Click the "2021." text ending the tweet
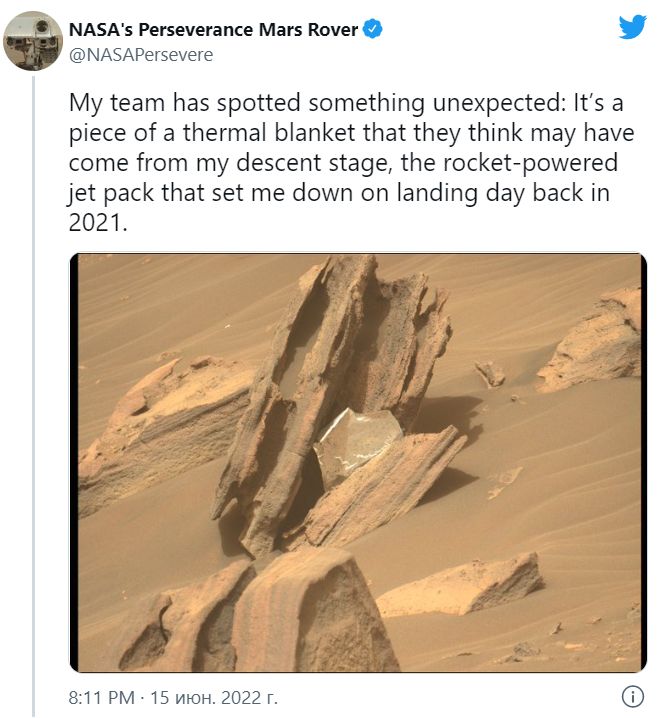 pos(98,223)
